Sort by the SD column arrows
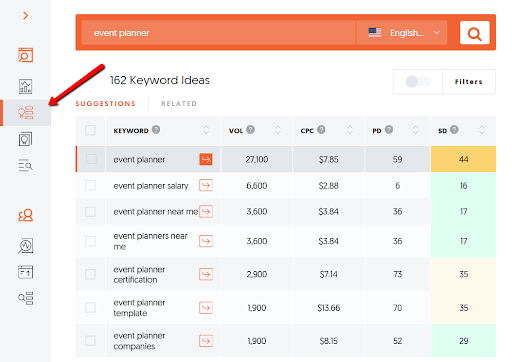 (x=482, y=130)
